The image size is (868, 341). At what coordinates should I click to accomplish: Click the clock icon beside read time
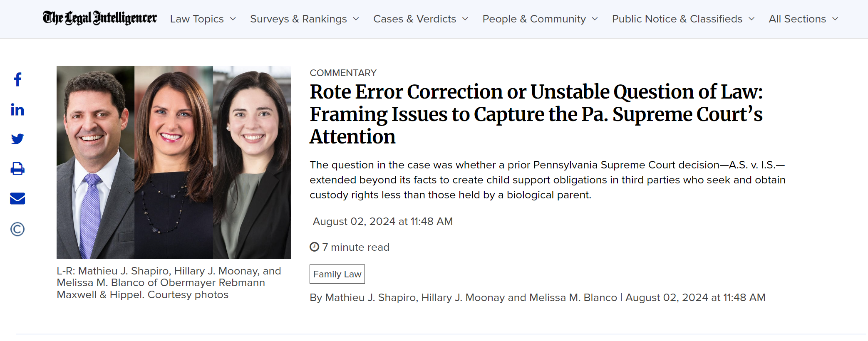[x=315, y=247]
